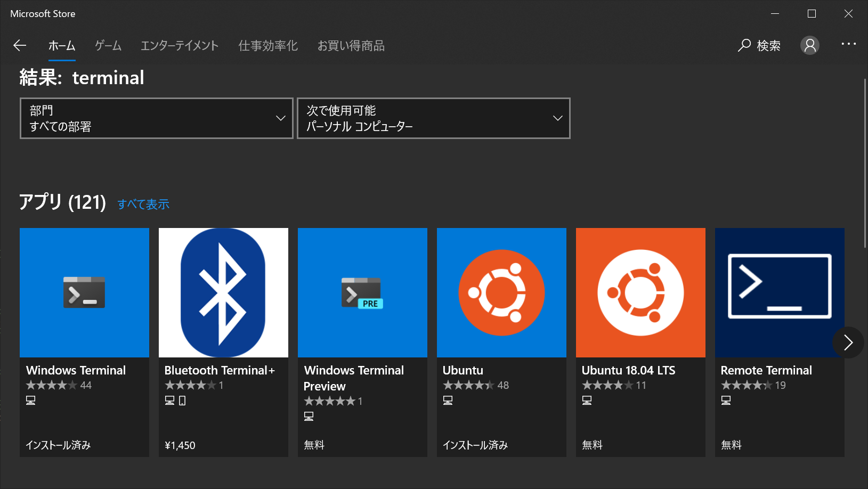This screenshot has width=868, height=489.
Task: Expand the 部門 department filter dropdown
Action: pyautogui.click(x=157, y=118)
